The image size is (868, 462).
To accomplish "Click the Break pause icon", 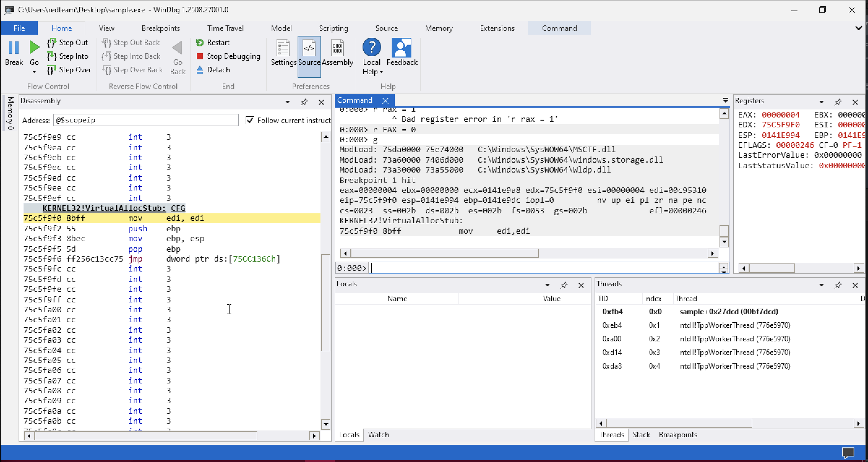I will (x=14, y=48).
